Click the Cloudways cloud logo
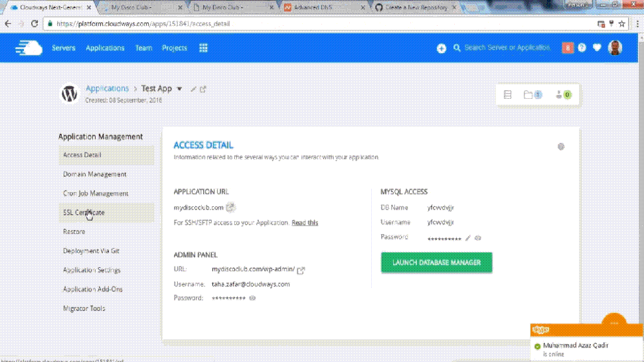644x362 pixels. click(29, 48)
